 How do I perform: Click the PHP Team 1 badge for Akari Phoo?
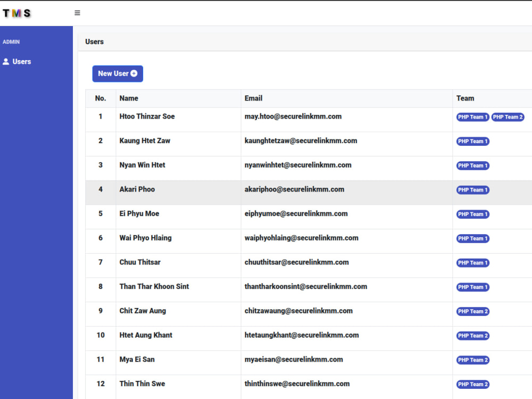(472, 189)
